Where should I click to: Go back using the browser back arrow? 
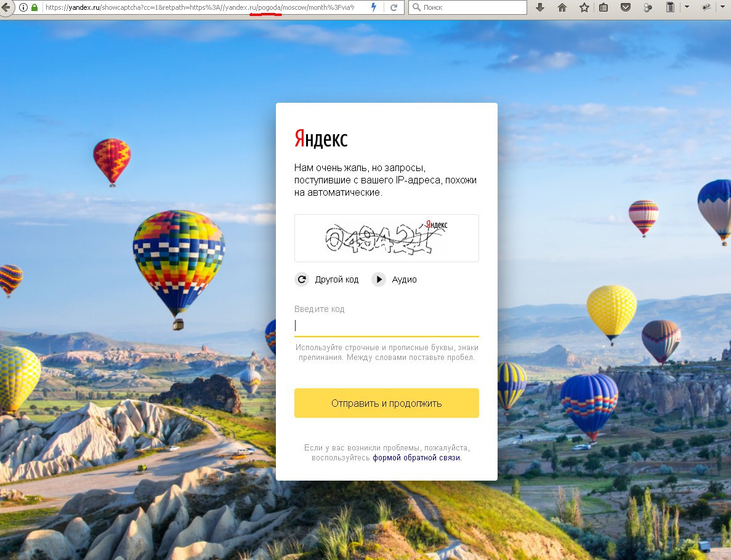[x=6, y=7]
